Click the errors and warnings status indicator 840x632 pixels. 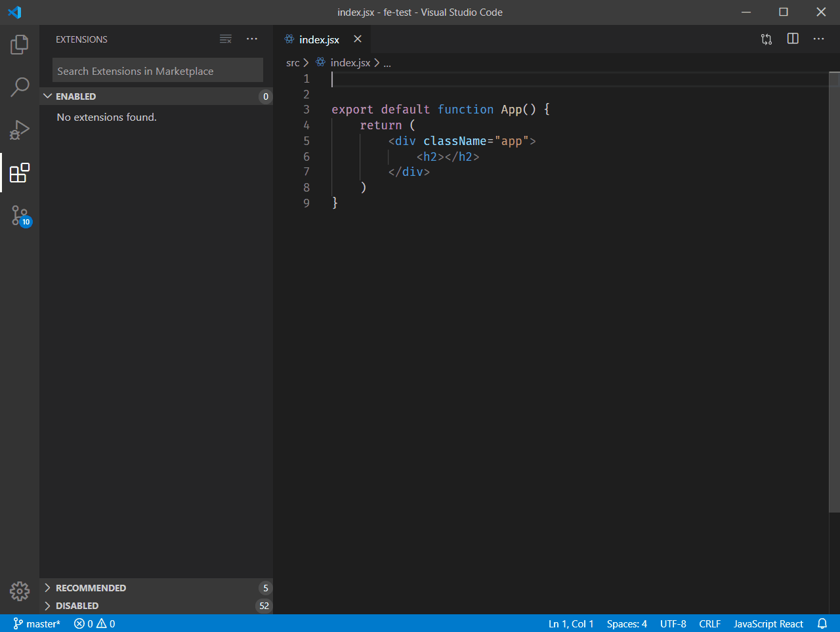[x=94, y=623]
